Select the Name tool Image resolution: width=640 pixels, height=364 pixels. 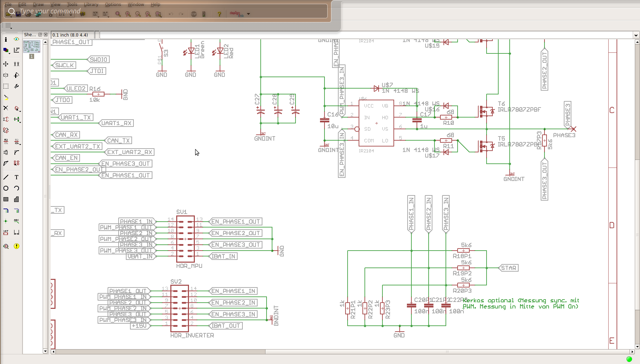[x=6, y=141]
